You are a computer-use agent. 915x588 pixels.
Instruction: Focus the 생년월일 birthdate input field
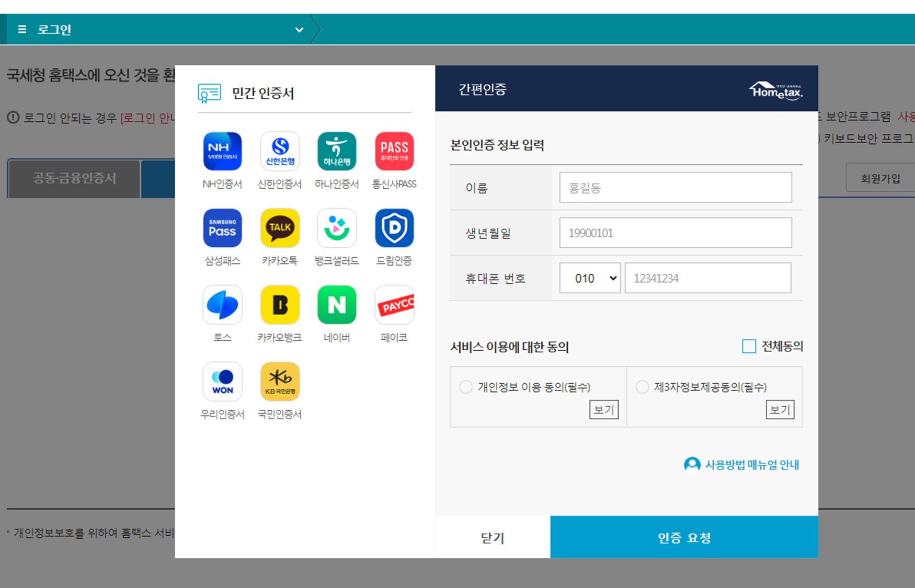676,233
